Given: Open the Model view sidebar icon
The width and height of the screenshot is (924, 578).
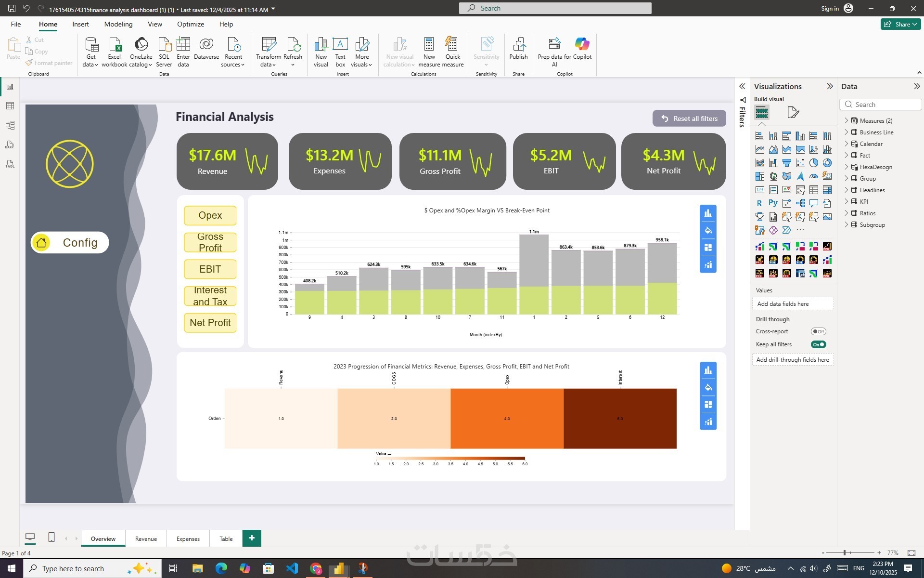Looking at the screenshot, I should point(10,125).
